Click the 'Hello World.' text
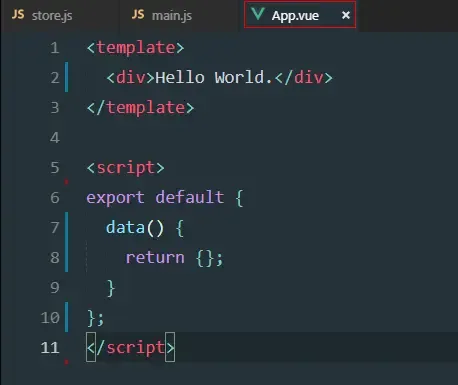 click(x=213, y=78)
